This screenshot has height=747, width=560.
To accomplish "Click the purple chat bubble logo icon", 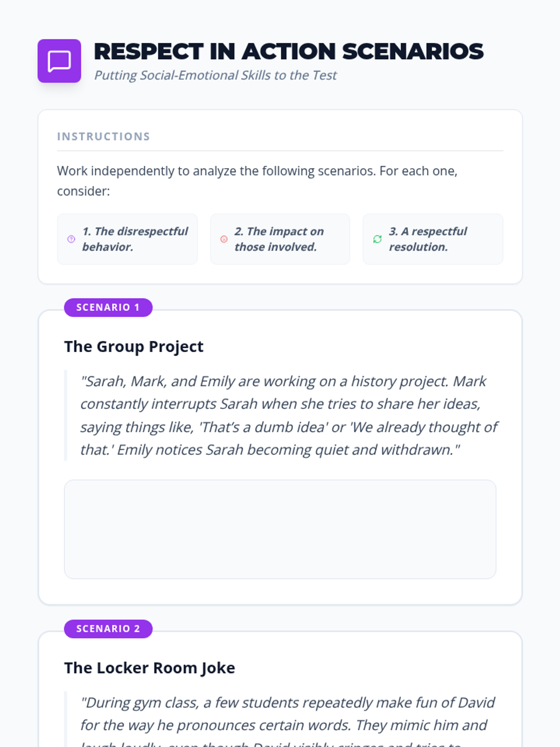I will coord(59,61).
